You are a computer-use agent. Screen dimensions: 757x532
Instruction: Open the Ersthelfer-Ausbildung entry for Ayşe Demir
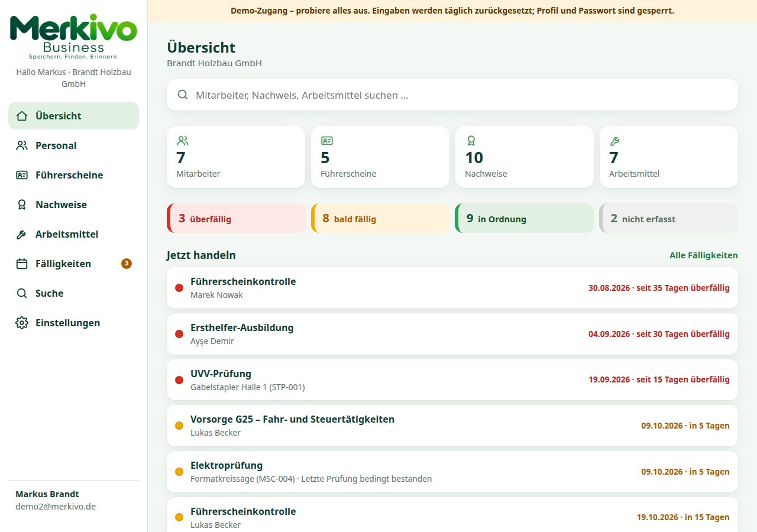point(452,334)
